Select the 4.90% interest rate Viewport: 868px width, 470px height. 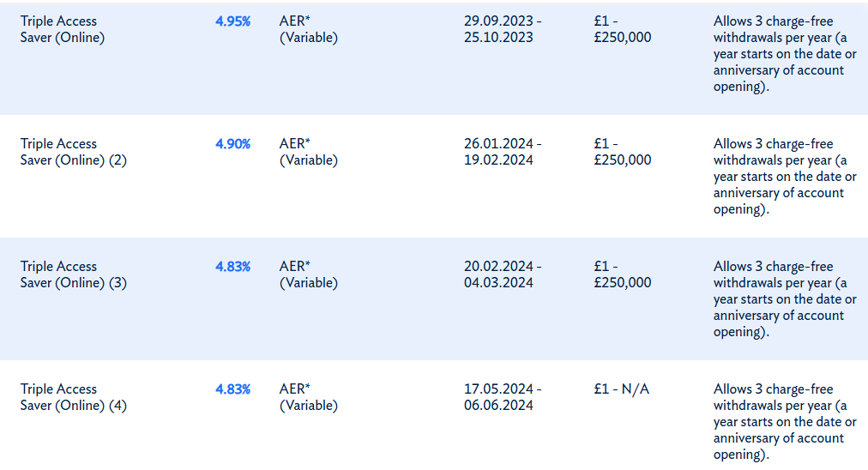coord(232,144)
